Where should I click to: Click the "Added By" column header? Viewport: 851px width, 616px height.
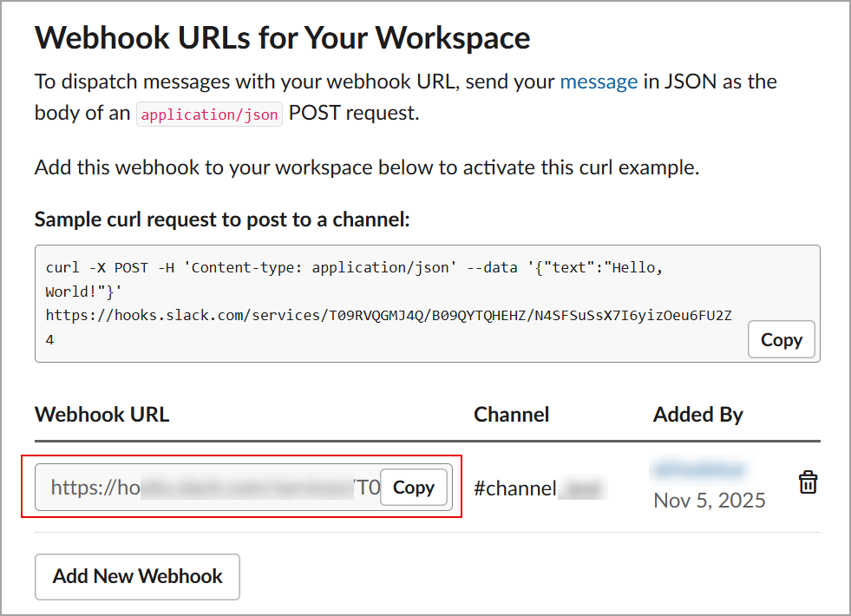[697, 415]
